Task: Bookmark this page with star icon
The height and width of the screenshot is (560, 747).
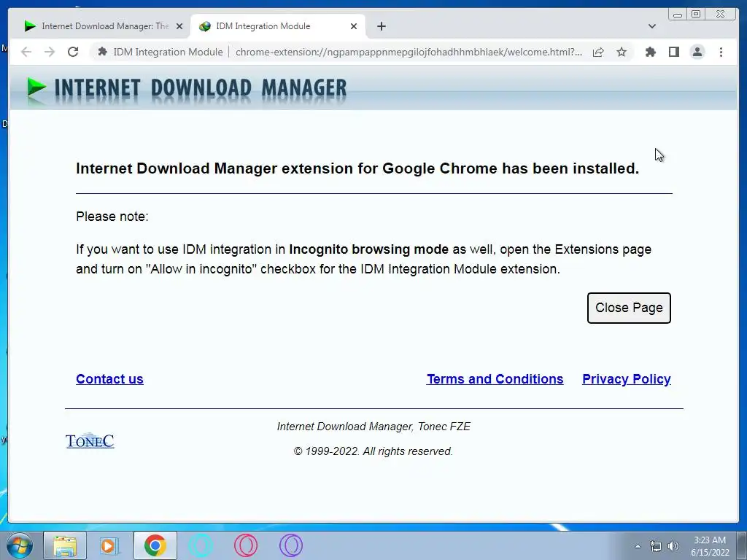Action: [x=622, y=52]
